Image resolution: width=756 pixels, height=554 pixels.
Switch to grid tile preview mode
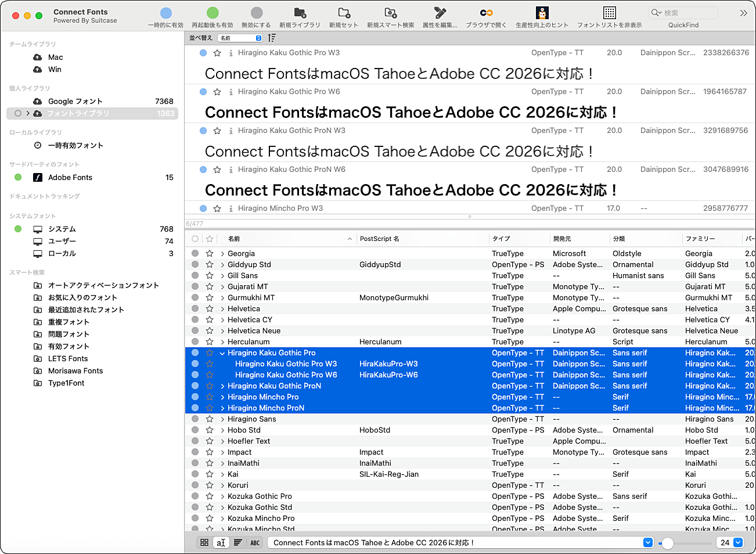(x=204, y=542)
